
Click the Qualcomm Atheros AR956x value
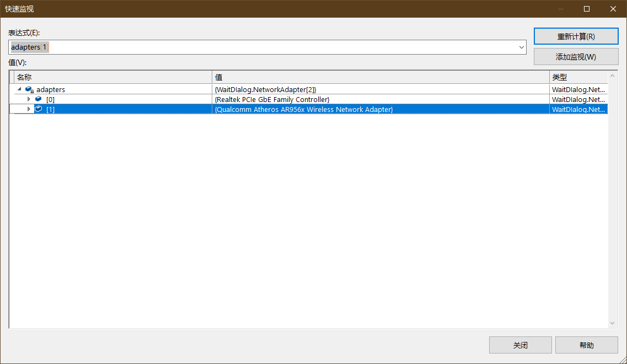click(x=304, y=109)
